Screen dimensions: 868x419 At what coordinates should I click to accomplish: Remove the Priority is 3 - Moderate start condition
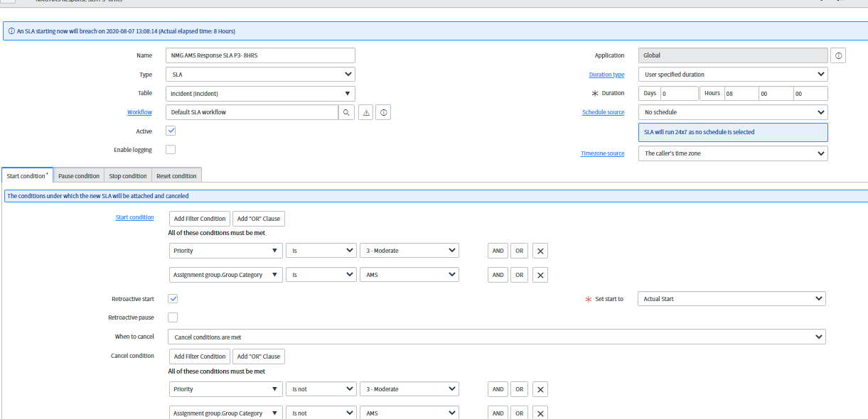point(540,251)
